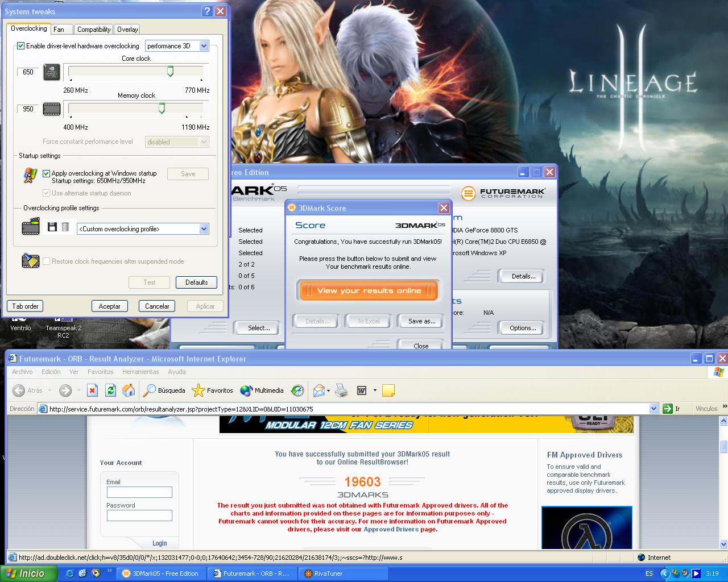
Task: Toggle Enable driver-level hardware overclocking checkbox
Action: point(21,46)
